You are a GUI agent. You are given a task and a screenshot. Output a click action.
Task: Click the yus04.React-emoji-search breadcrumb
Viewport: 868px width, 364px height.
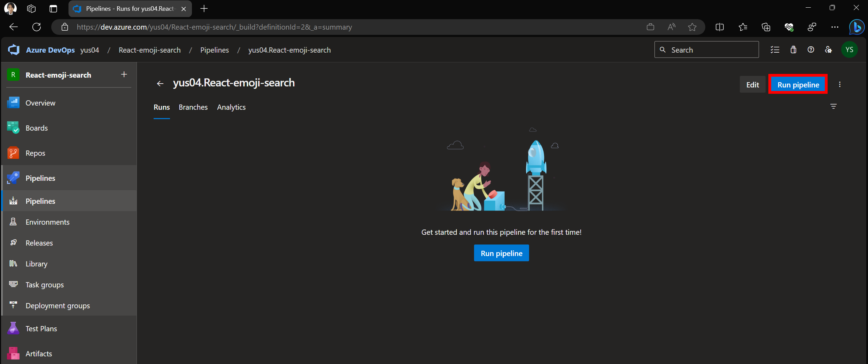pos(289,50)
